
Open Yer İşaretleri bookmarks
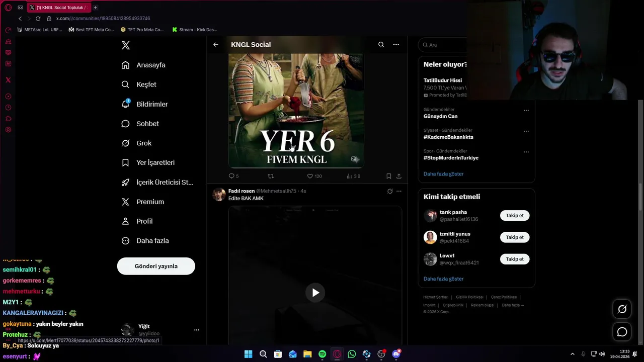[148, 162]
